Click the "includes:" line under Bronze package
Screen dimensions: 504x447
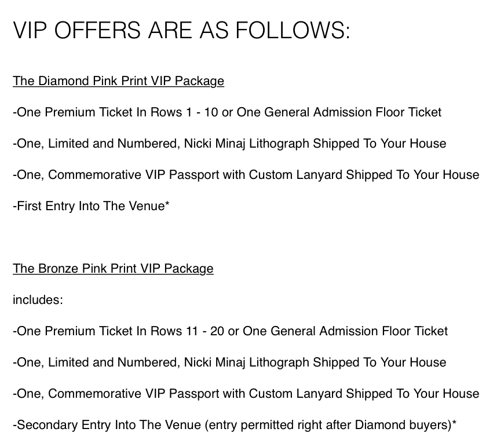[38, 300]
